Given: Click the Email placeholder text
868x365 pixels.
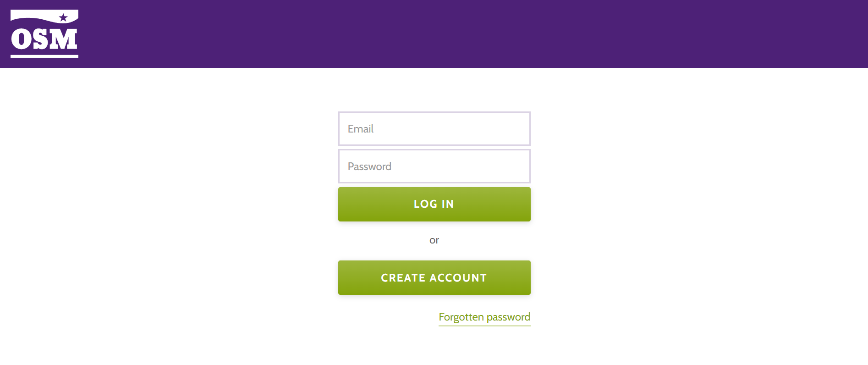Looking at the screenshot, I should tap(361, 129).
